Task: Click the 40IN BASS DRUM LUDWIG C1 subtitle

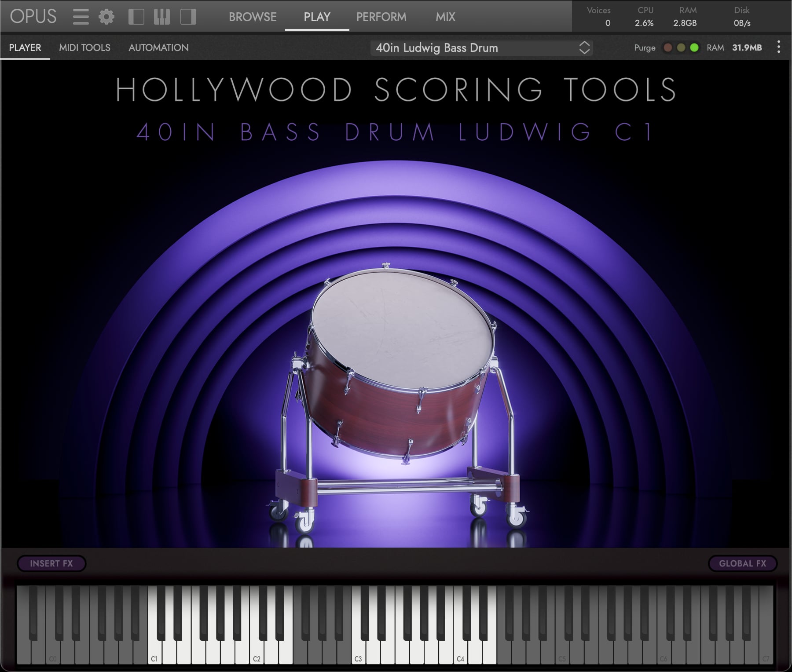Action: point(395,132)
